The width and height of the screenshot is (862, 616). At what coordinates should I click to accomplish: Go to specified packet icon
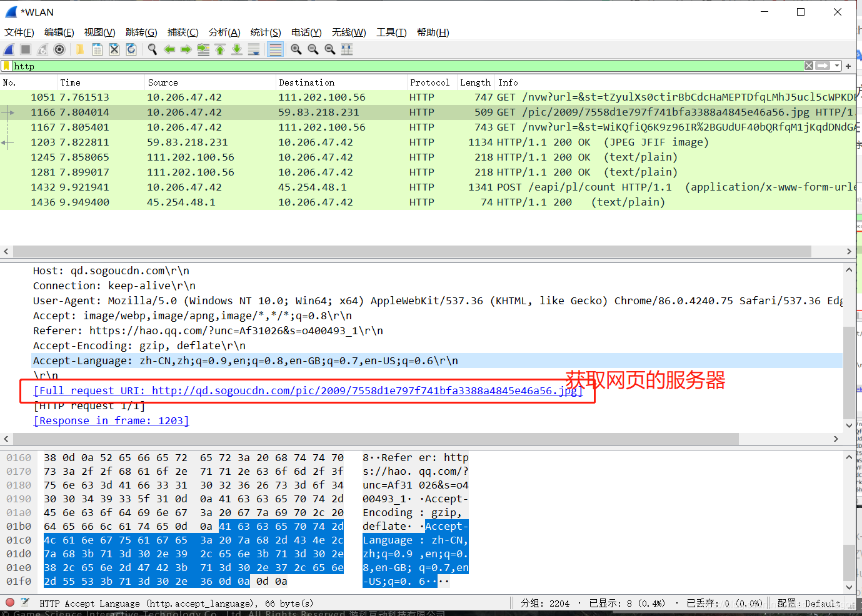[x=203, y=49]
